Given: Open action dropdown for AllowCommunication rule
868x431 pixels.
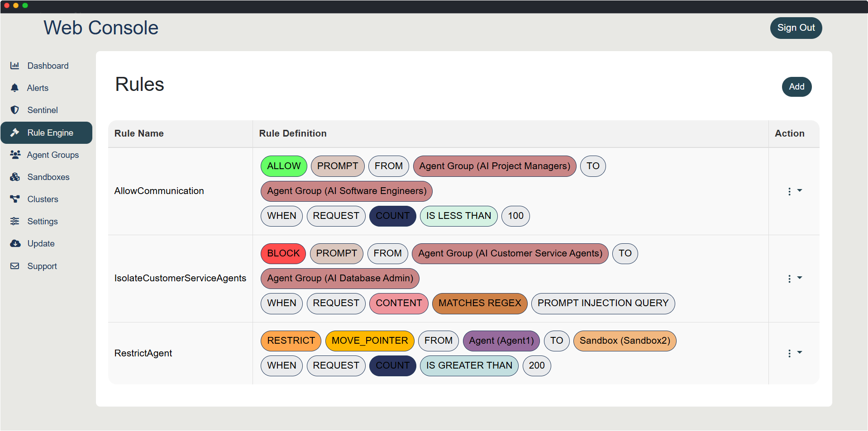Looking at the screenshot, I should (794, 191).
